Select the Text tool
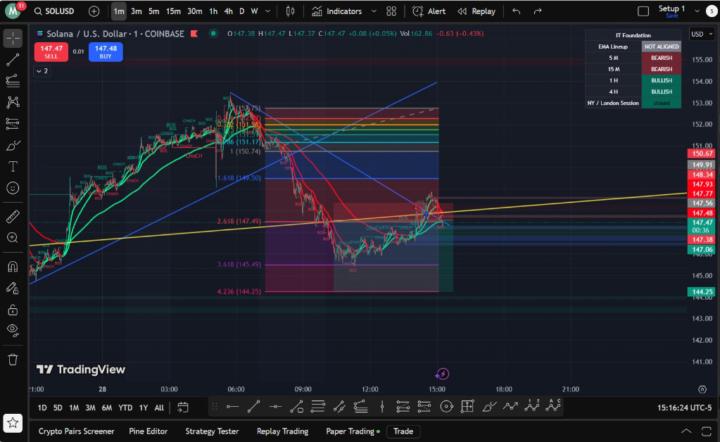The width and height of the screenshot is (720, 442). tap(13, 166)
